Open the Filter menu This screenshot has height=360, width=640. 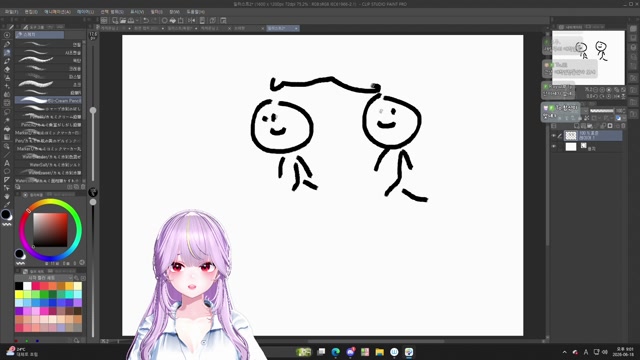156,12
